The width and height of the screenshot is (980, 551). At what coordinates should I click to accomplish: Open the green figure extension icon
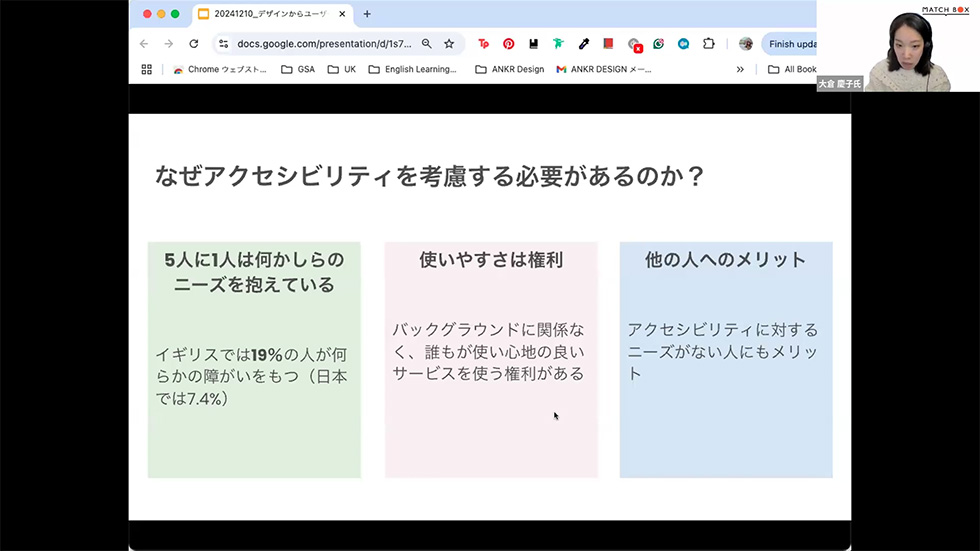click(x=558, y=44)
